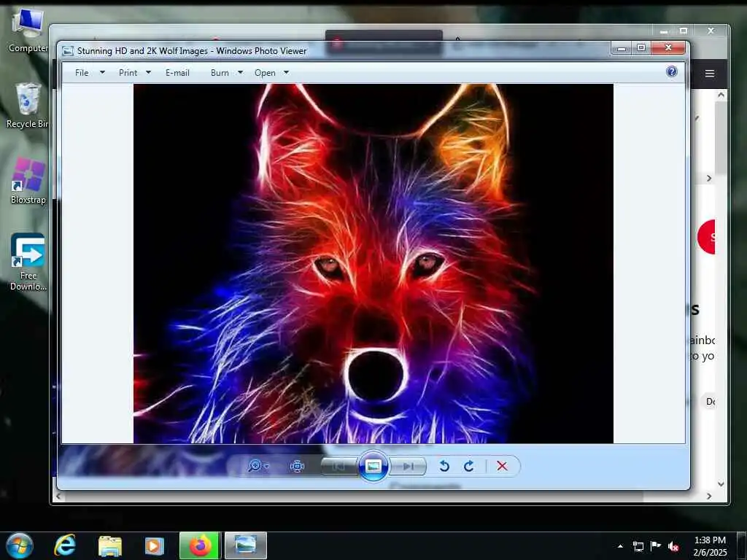Click Firefox vertical scrollbar up arrow
The height and width of the screenshot is (560, 747).
click(x=721, y=96)
